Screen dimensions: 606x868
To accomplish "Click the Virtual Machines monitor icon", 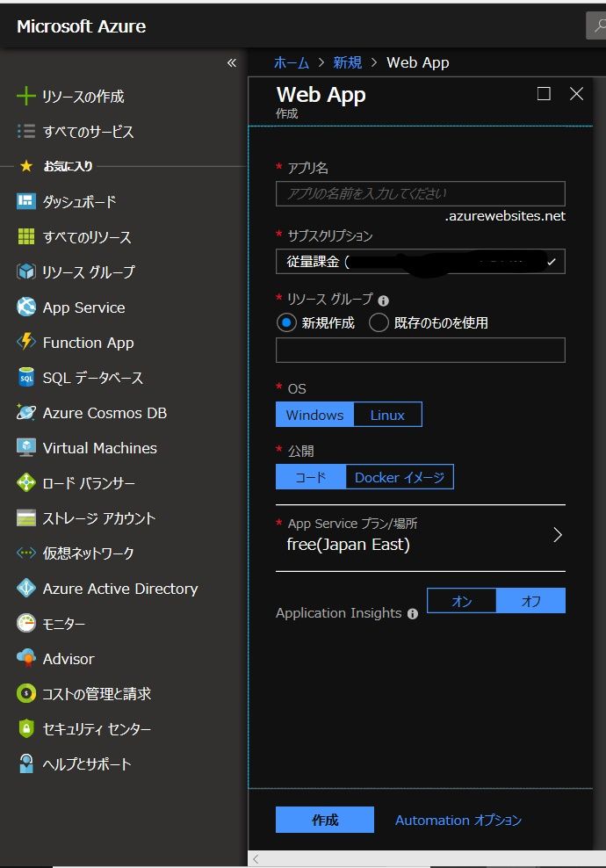I will pos(26,447).
